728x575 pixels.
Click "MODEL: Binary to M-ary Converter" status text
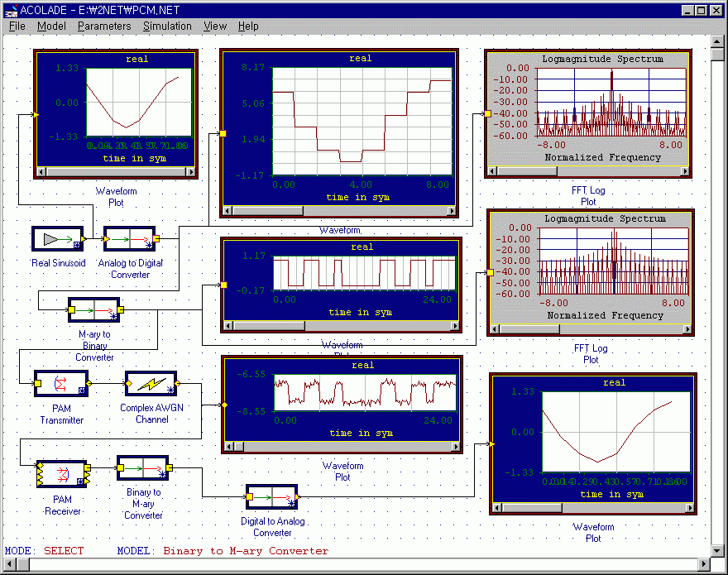(223, 551)
